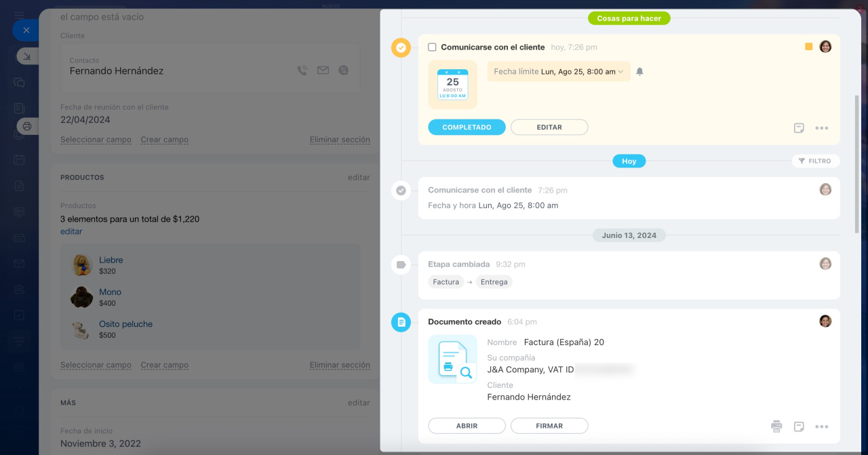Click the printer icon in Documento creado card

pyautogui.click(x=776, y=427)
